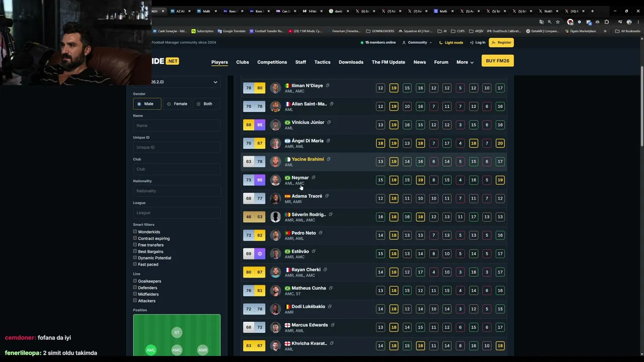
Task: Click copy icon beside Allan Saint-Ma..
Action: (332, 104)
